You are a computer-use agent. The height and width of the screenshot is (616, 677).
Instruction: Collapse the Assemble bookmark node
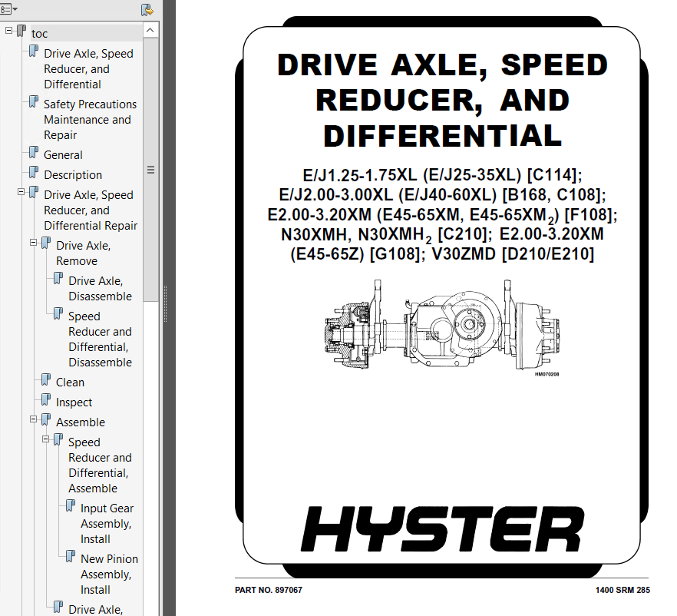pos(33,419)
